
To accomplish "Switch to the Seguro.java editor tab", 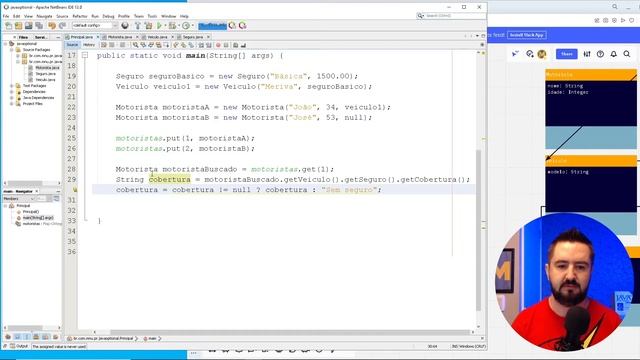I will tap(193, 37).
